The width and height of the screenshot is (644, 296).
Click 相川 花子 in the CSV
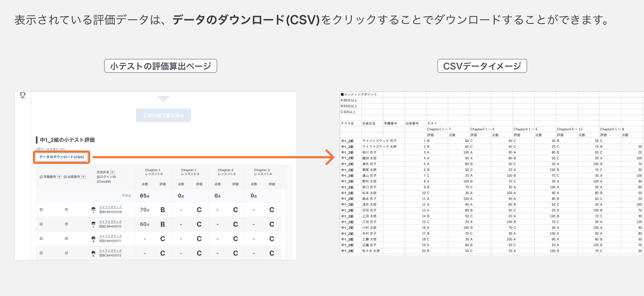[369, 153]
